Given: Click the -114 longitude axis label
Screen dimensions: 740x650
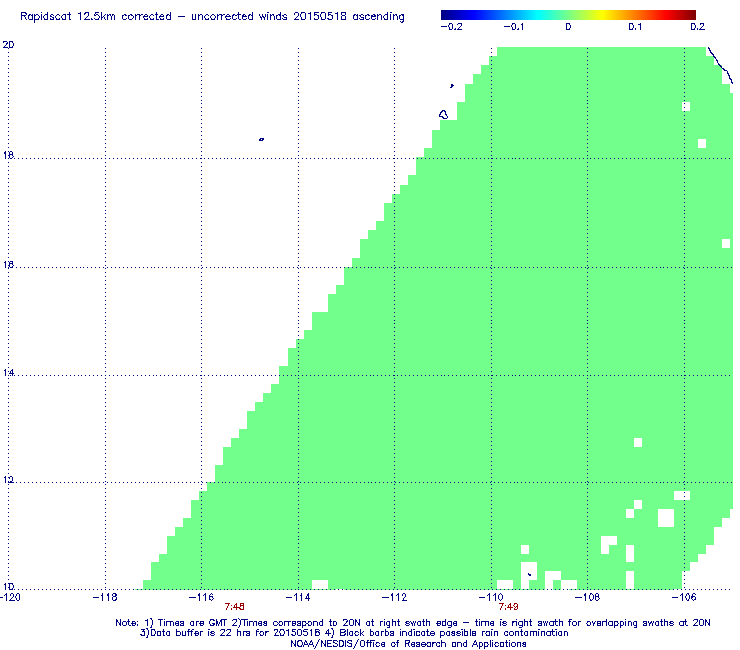Looking at the screenshot, I should 298,597.
